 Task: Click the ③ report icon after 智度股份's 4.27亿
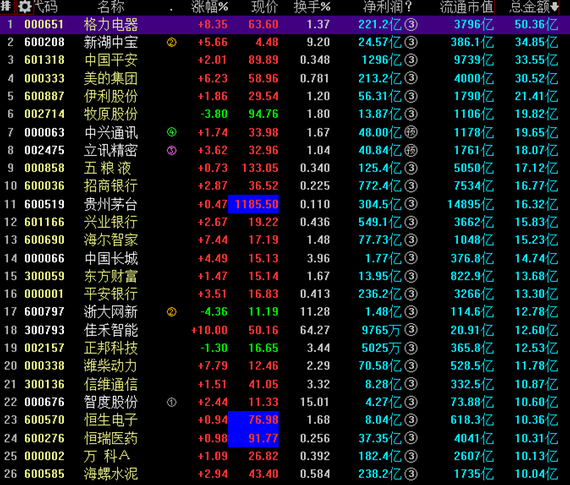411,402
